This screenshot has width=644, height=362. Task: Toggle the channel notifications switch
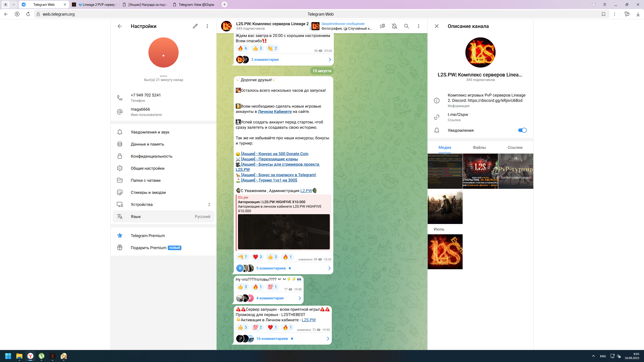[522, 130]
